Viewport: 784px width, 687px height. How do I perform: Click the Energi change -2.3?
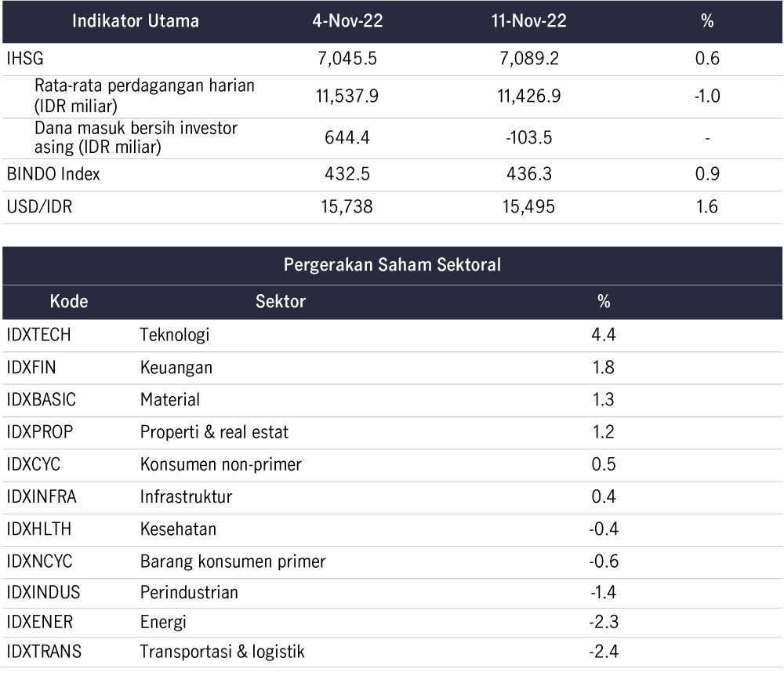(x=604, y=622)
